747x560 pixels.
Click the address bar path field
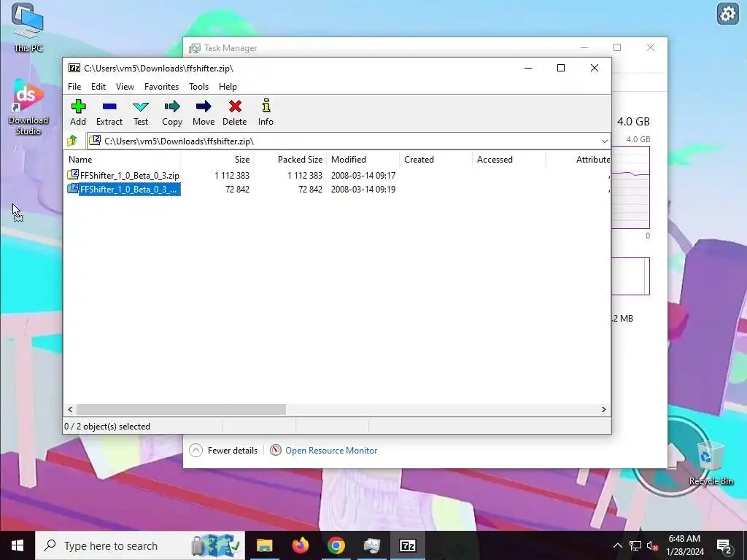(343, 141)
